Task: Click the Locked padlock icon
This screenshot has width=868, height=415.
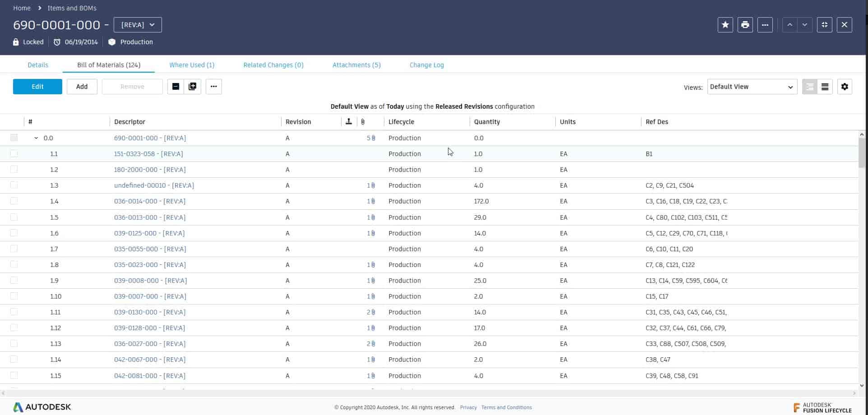Action: [x=16, y=42]
